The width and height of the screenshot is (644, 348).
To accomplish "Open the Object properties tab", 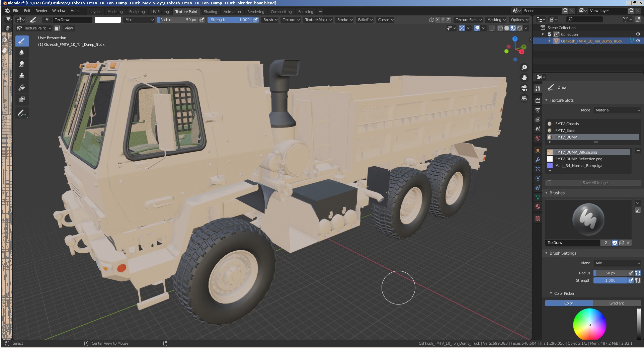I will 538,150.
